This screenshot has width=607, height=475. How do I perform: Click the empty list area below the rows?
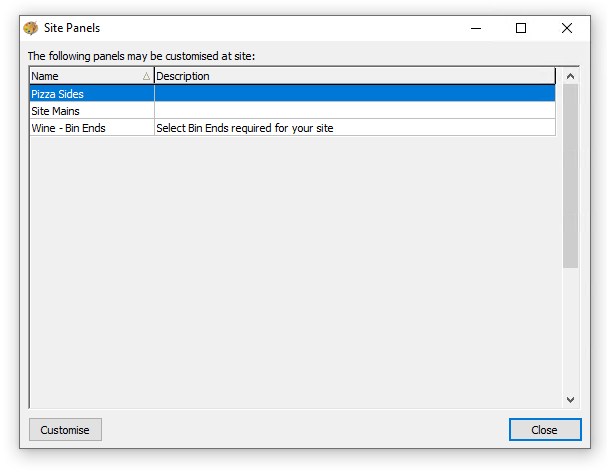point(290,270)
